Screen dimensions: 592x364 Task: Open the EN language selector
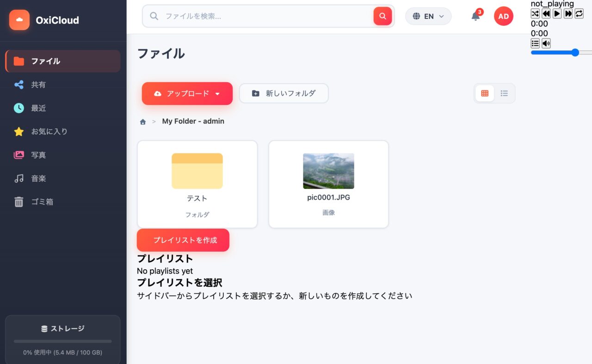pos(428,17)
